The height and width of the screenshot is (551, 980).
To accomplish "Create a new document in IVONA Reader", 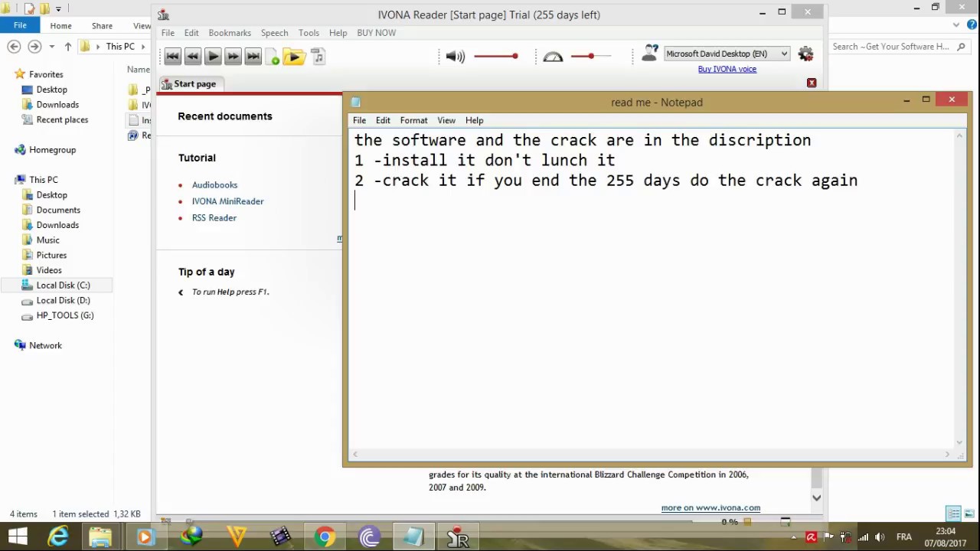I will coord(273,57).
